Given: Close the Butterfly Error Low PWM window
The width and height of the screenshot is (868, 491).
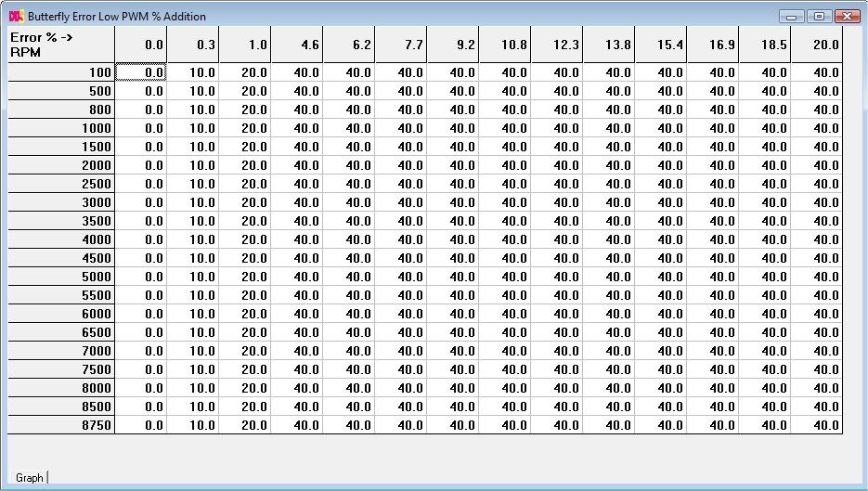Looking at the screenshot, I should pos(846,16).
